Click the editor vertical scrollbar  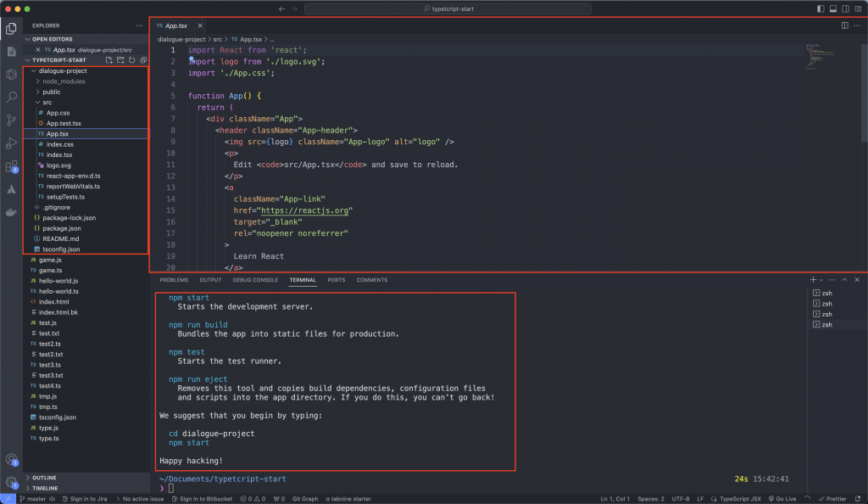pos(864,92)
